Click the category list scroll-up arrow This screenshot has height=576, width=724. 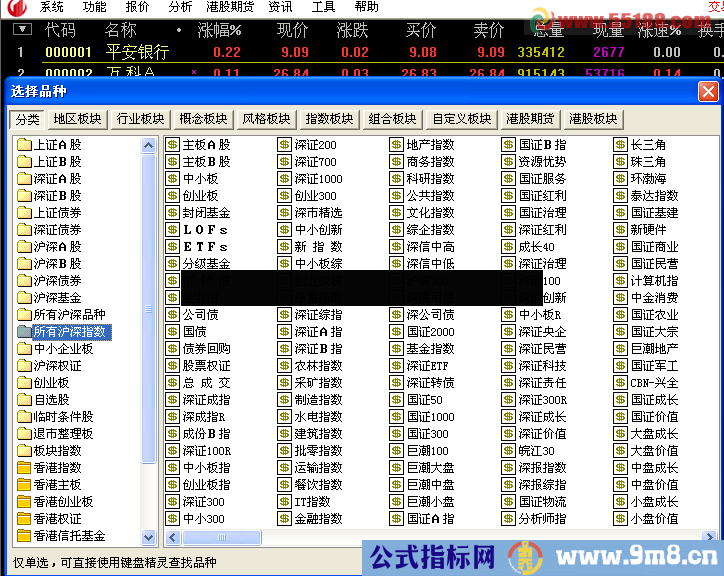pos(148,146)
